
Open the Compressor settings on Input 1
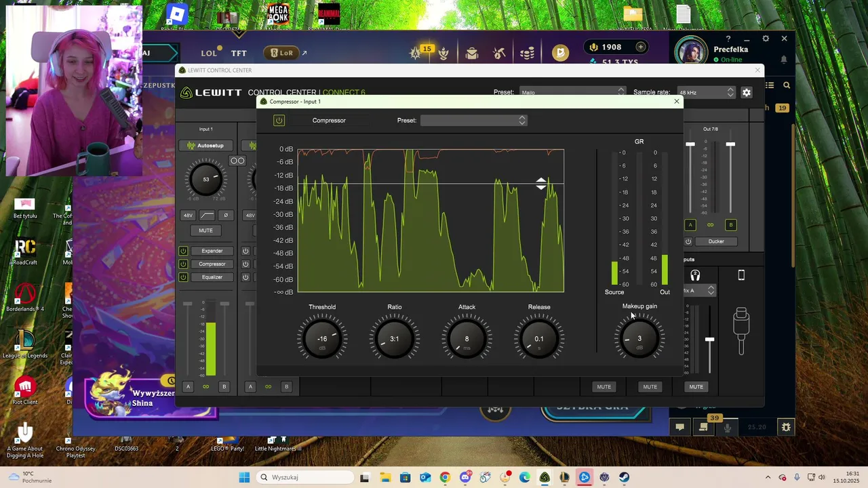click(x=212, y=264)
